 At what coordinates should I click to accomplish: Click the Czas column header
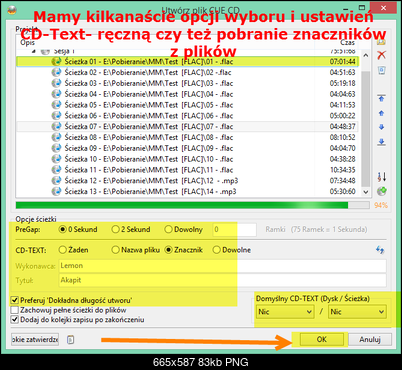pos(347,43)
